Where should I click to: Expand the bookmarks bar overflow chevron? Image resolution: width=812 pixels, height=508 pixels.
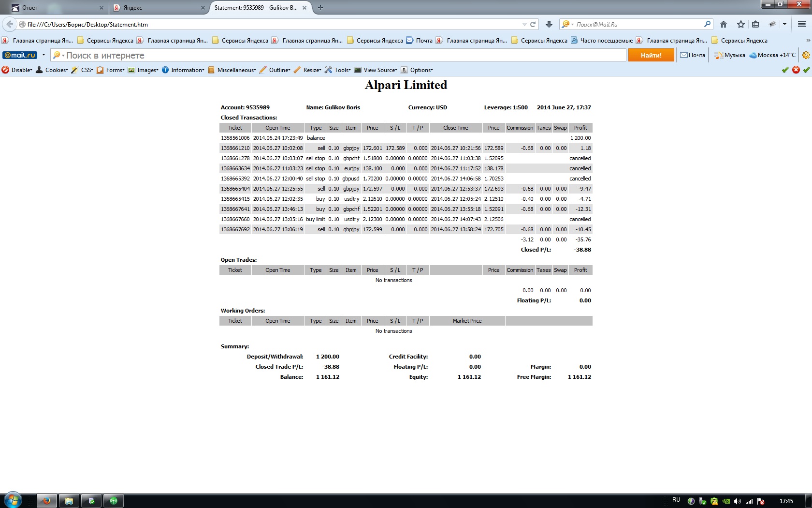point(808,41)
